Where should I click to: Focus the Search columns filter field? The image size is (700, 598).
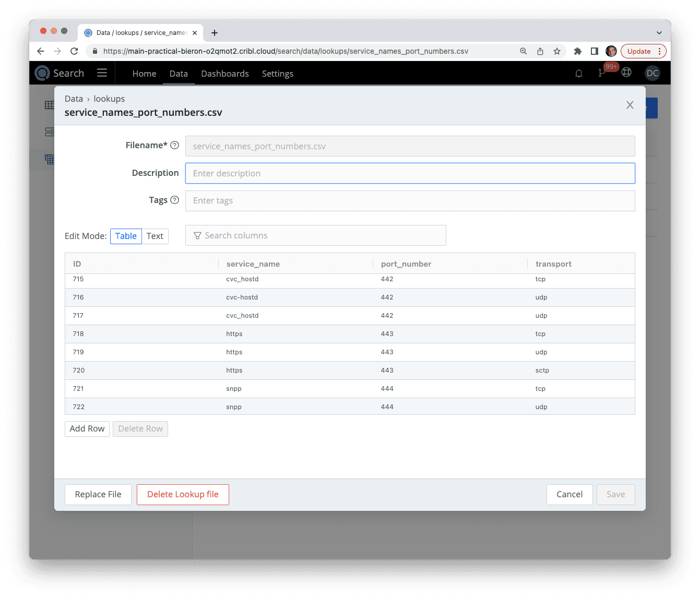pyautogui.click(x=316, y=235)
